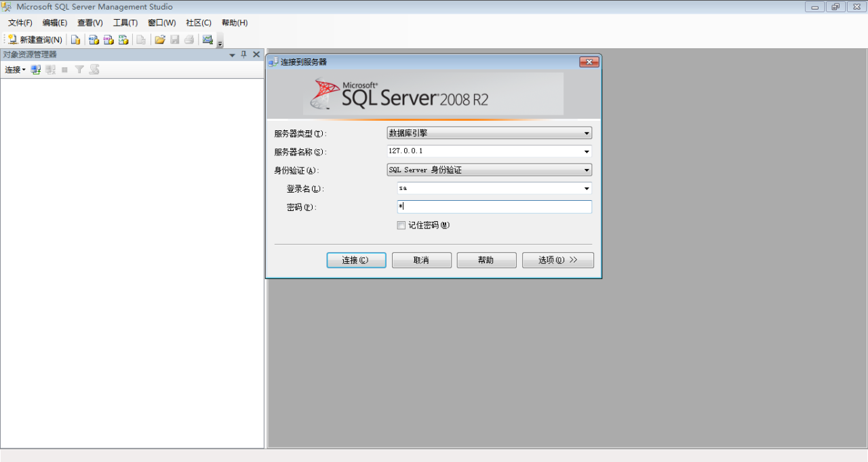Screen dimensions: 868x462
Task: Minimize the Management Studio window
Action: (x=815, y=7)
